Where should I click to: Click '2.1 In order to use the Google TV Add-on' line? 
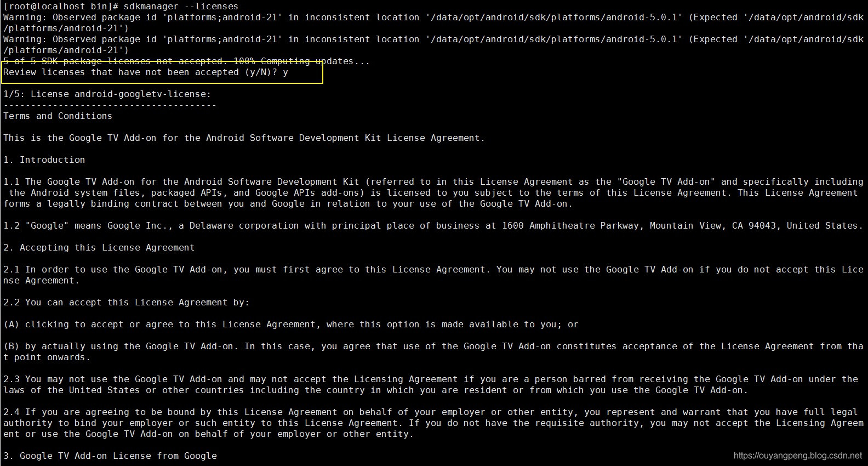(x=433, y=270)
